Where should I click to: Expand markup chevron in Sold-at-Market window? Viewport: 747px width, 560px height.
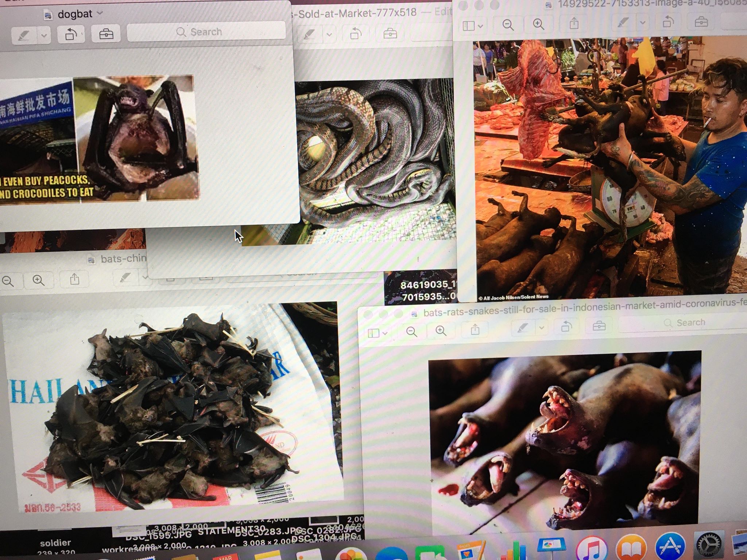[x=329, y=35]
